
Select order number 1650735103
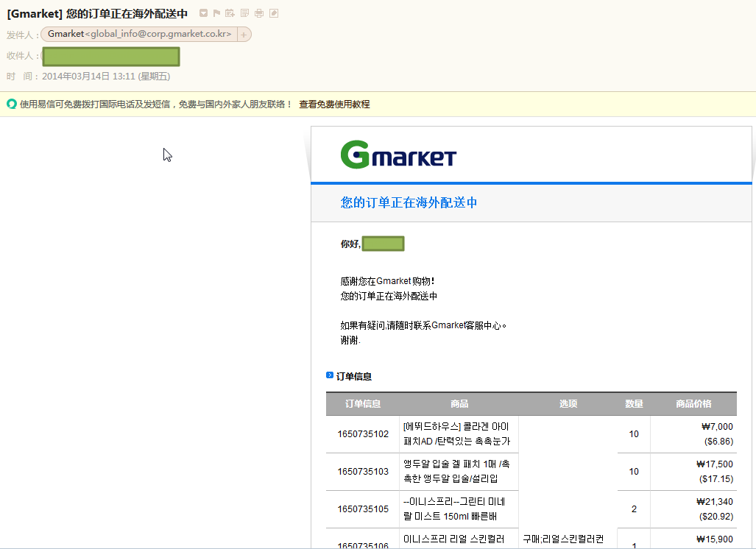(363, 472)
